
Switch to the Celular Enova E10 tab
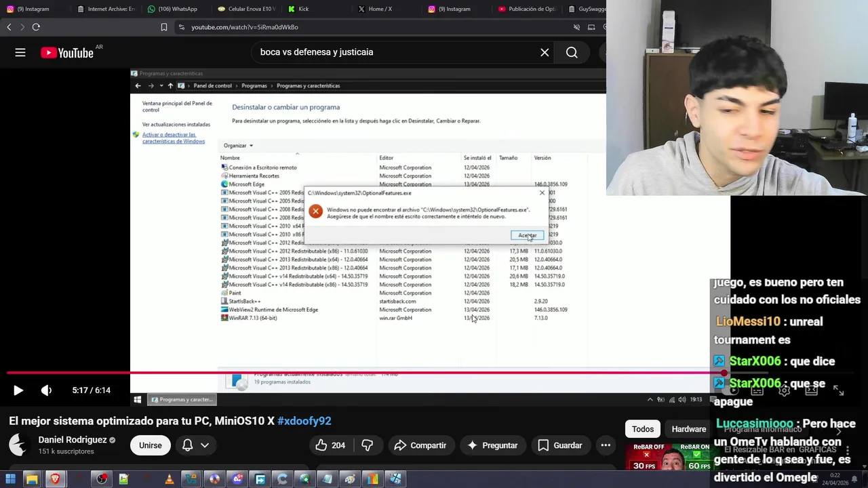click(247, 9)
